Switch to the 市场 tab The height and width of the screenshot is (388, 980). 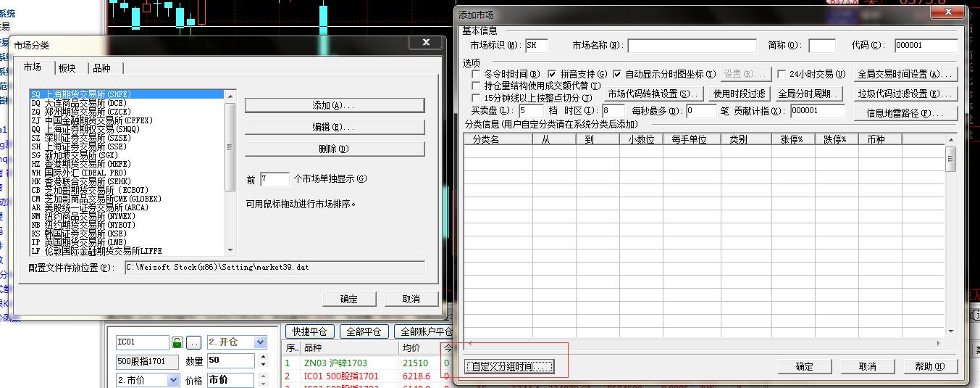[x=33, y=67]
